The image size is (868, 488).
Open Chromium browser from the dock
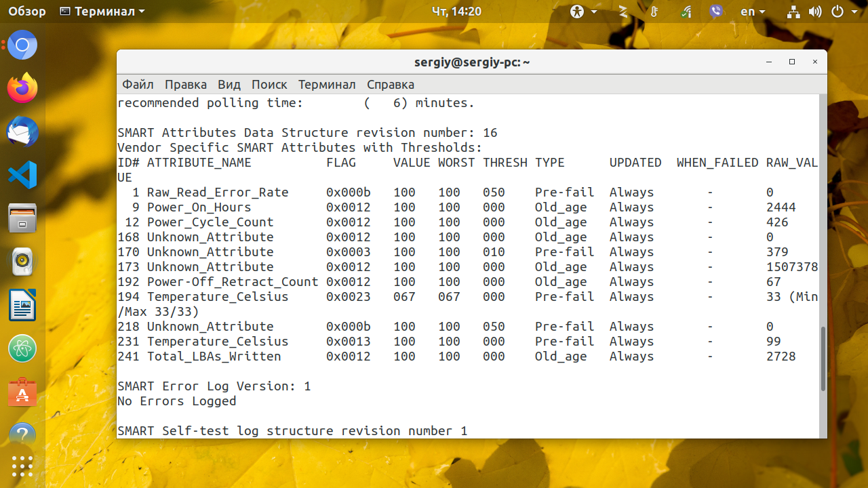pyautogui.click(x=22, y=45)
